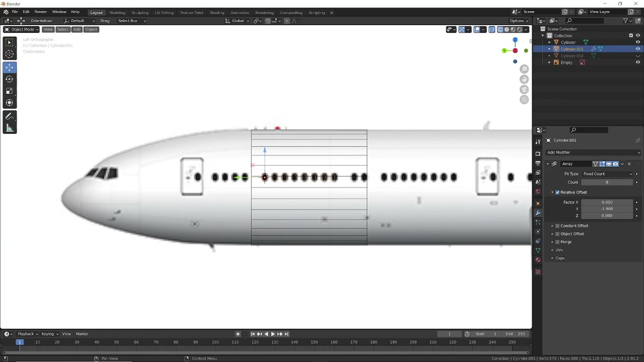Select the Measure tool
The width and height of the screenshot is (644, 362).
click(x=10, y=128)
